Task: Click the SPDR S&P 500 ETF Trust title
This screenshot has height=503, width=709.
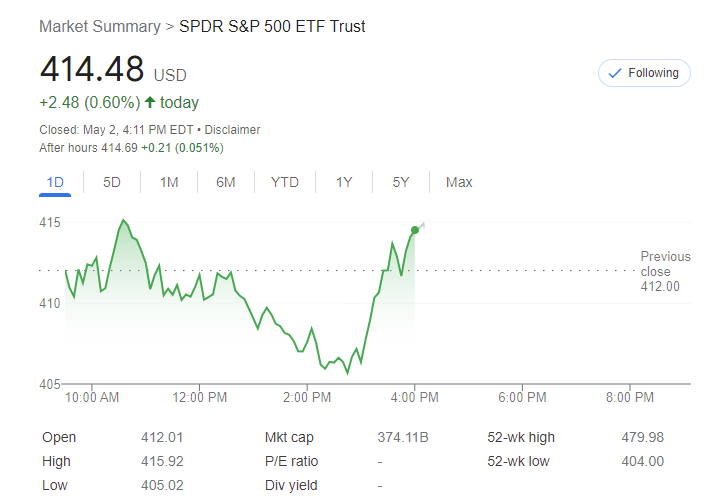Action: 272,26
